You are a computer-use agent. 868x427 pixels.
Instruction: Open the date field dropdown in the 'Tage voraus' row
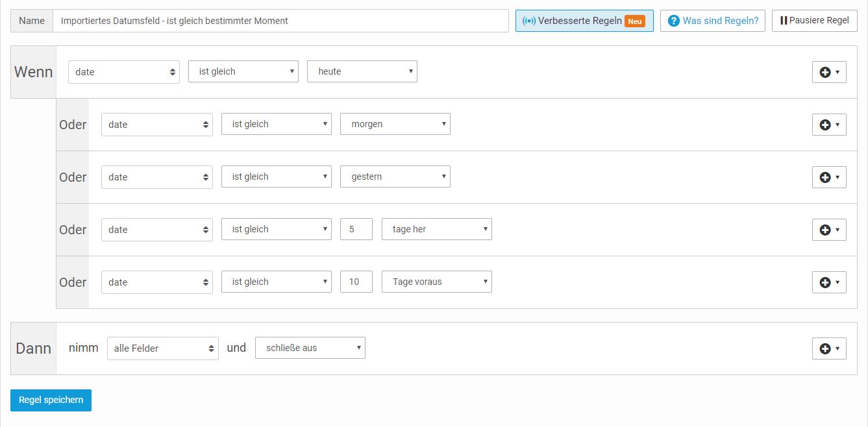coord(157,282)
